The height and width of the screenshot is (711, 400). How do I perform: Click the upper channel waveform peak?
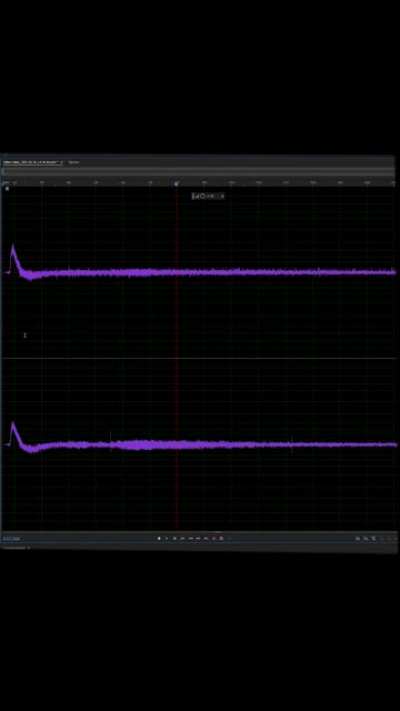pyautogui.click(x=13, y=248)
